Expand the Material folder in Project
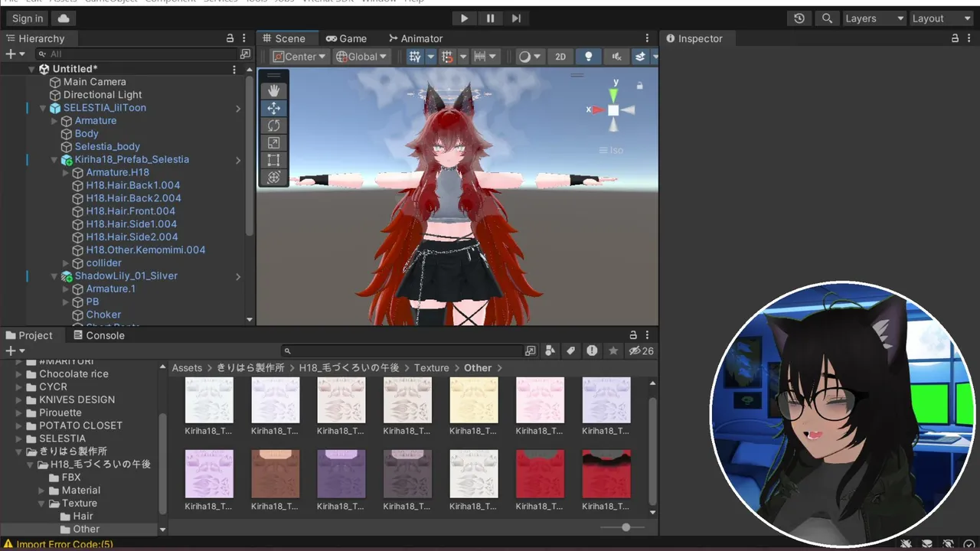The width and height of the screenshot is (980, 551). 43,491
